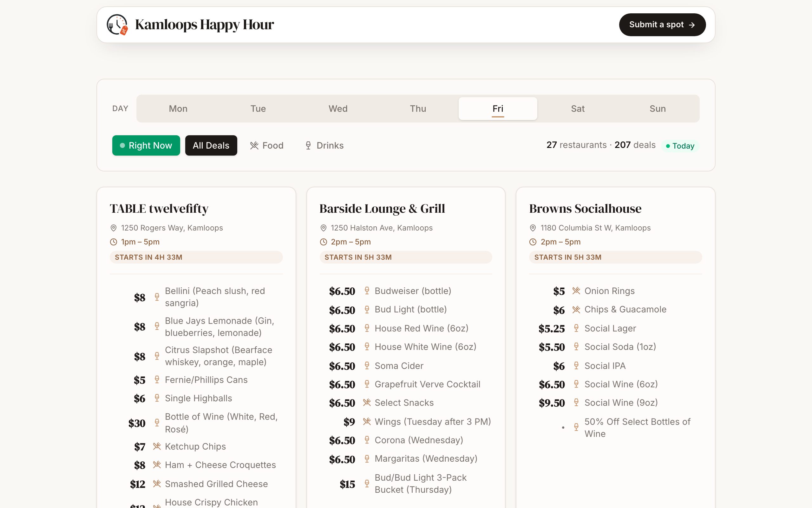Click the fork-knife icon beside Food filter
812x508 pixels.
tap(254, 145)
